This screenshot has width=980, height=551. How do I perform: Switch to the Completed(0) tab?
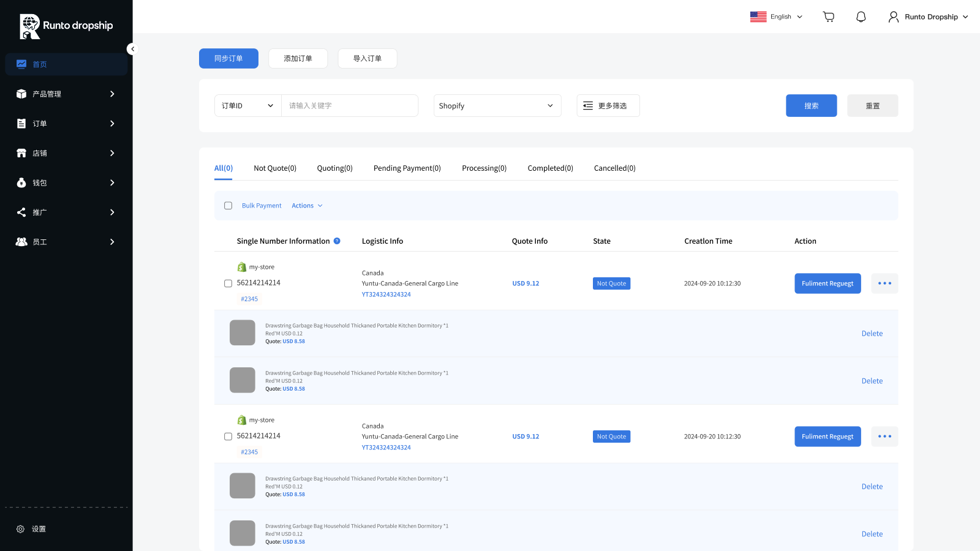coord(549,168)
